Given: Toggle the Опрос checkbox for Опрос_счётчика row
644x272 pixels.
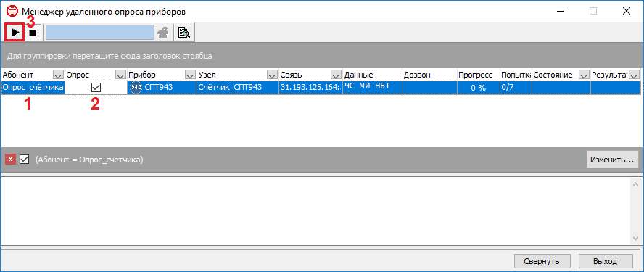Looking at the screenshot, I should [96, 88].
